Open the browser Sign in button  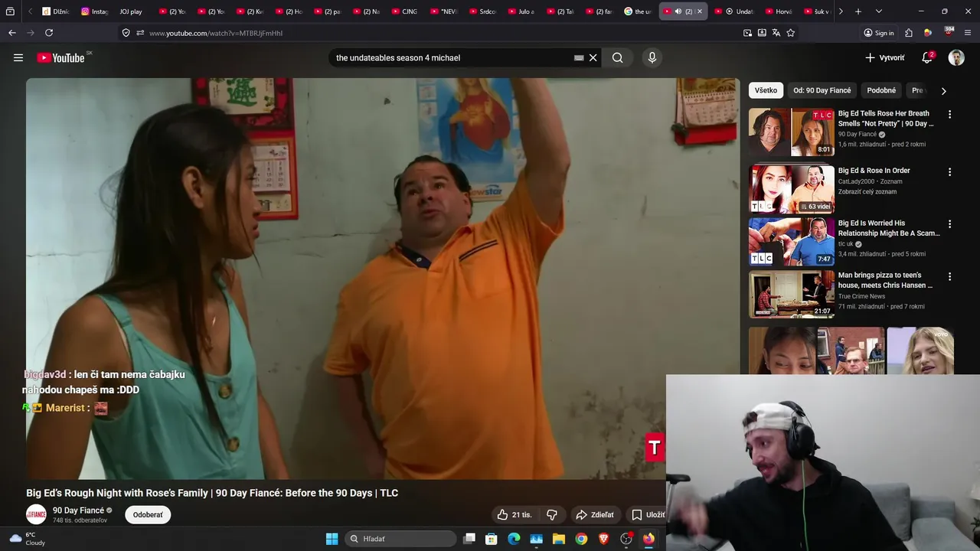point(879,33)
